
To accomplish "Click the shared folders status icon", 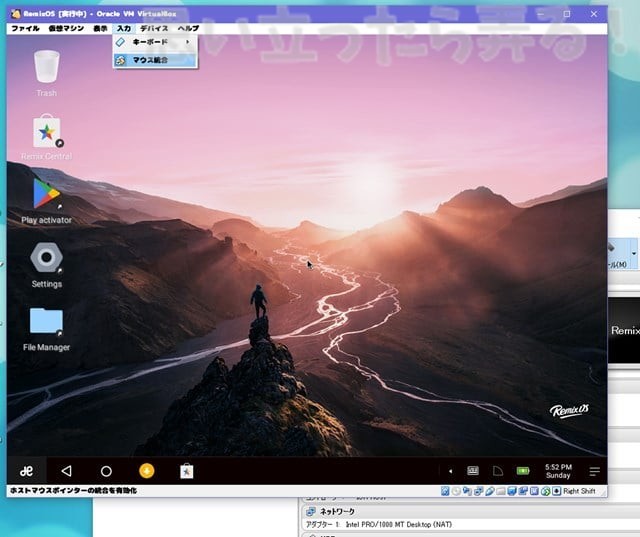I will click(x=501, y=491).
